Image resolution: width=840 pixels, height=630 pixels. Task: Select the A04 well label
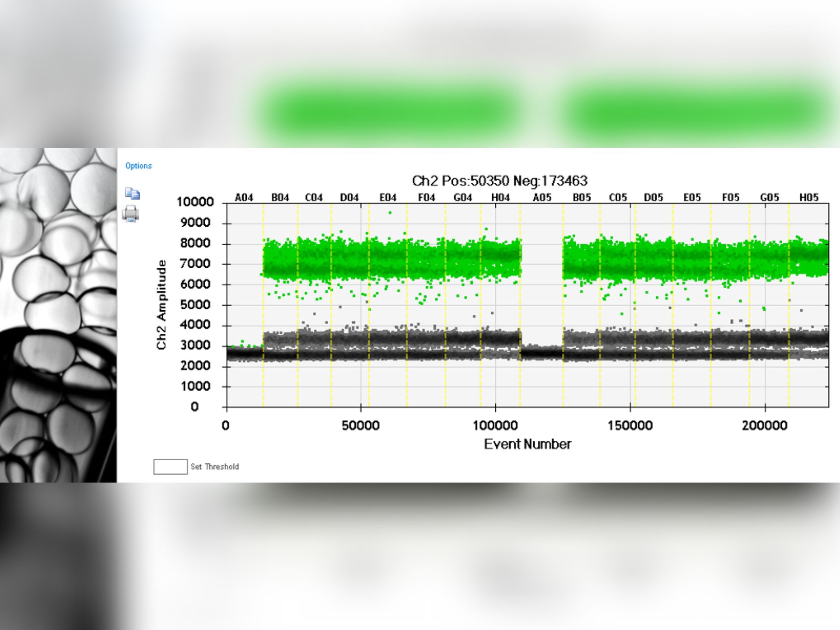tap(244, 198)
